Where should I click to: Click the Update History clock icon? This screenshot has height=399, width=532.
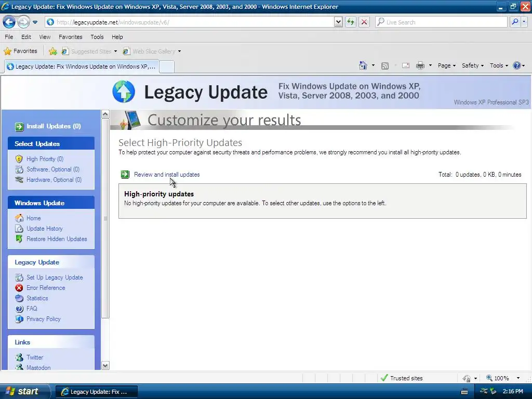click(19, 229)
